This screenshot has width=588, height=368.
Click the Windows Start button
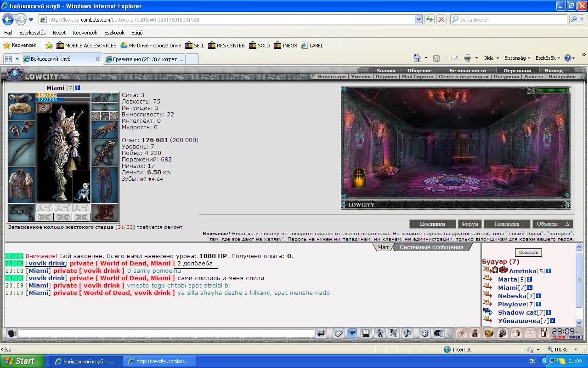(x=22, y=361)
